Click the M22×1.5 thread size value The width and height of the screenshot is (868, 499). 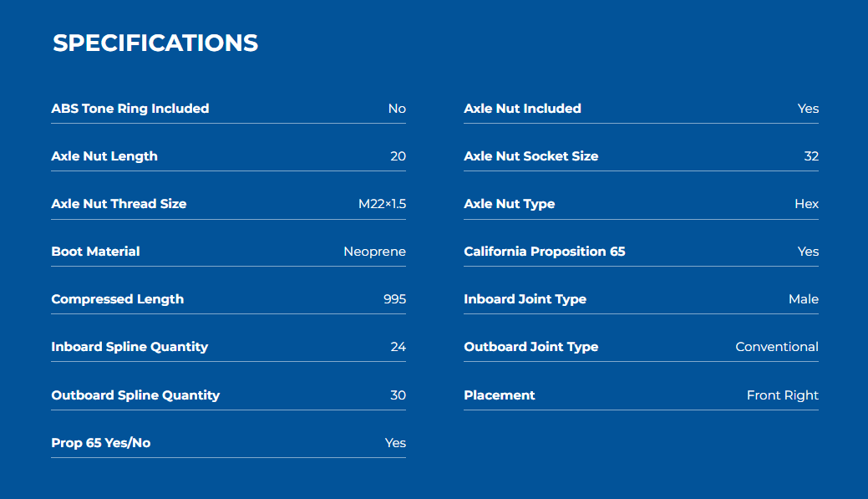382,204
